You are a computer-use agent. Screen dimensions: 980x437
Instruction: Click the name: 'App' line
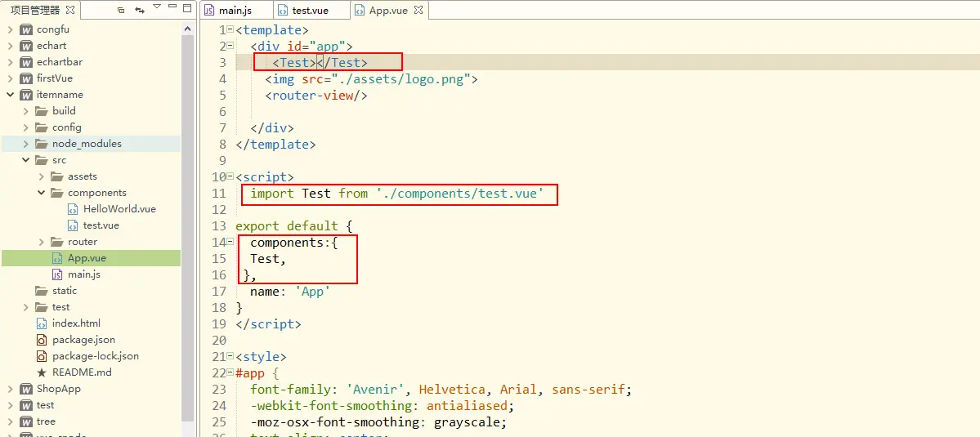290,292
